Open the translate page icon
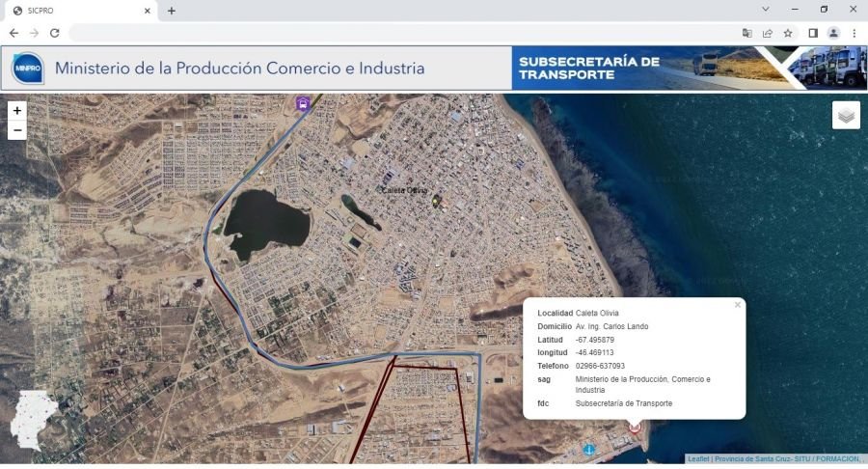The image size is (868, 469). pyautogui.click(x=746, y=33)
